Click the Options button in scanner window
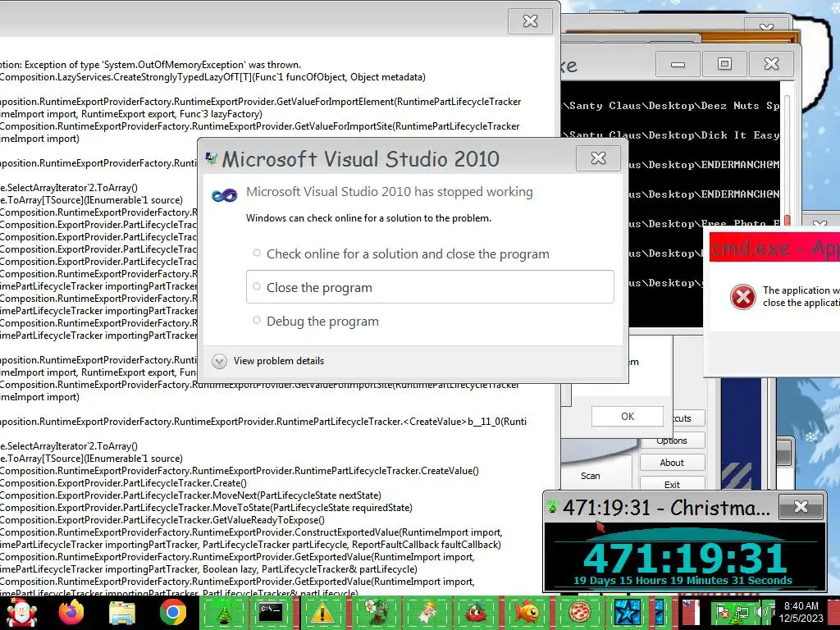The width and height of the screenshot is (840, 630). coord(672,441)
